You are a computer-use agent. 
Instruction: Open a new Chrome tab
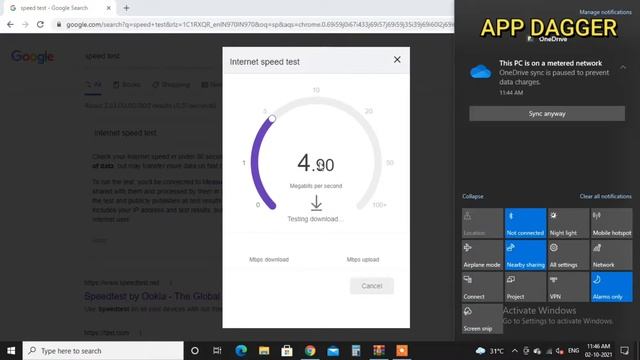[x=126, y=8]
